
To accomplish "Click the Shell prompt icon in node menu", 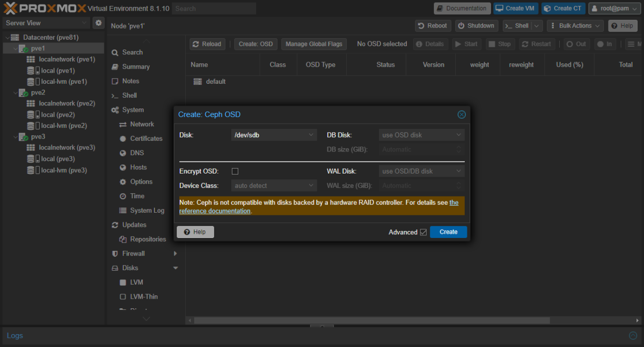I will point(115,96).
